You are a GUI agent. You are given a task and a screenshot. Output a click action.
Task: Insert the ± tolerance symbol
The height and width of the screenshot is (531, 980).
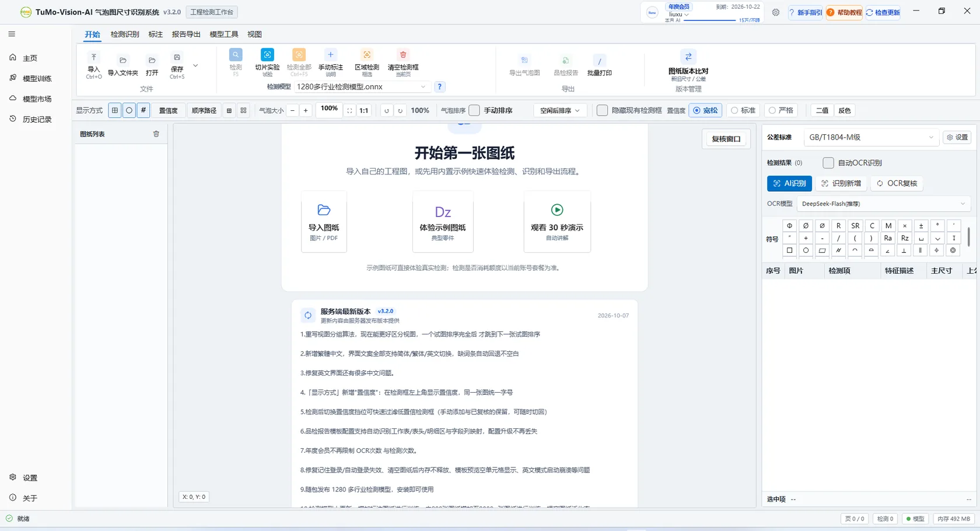921,225
